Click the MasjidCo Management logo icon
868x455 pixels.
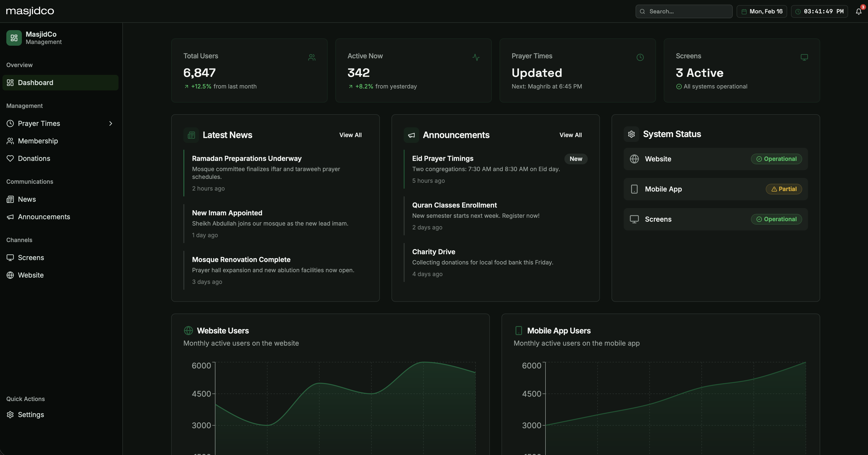[14, 38]
